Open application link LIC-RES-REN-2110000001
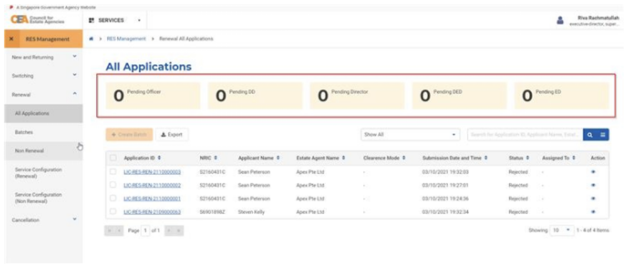The width and height of the screenshot is (644, 264). (x=152, y=199)
